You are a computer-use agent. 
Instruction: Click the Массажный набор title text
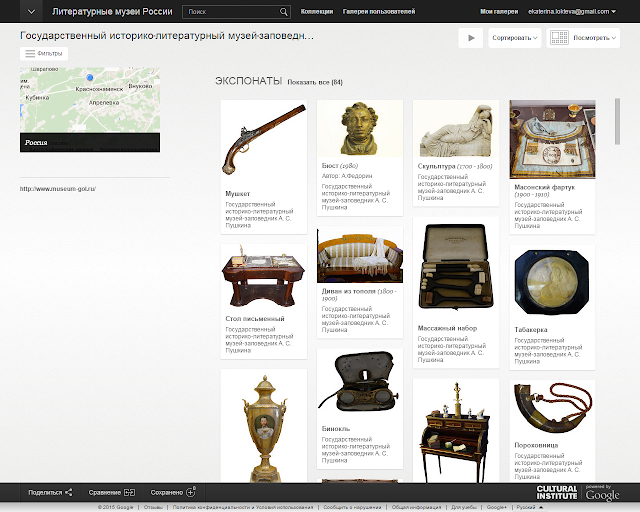click(447, 328)
